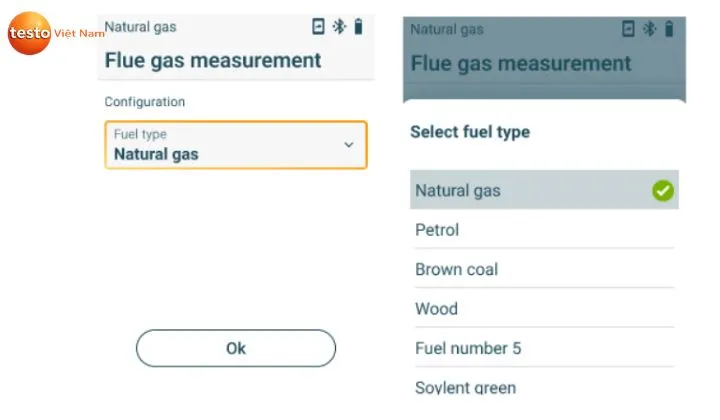Click the Configuration section label
The width and height of the screenshot is (720, 420).
click(145, 102)
